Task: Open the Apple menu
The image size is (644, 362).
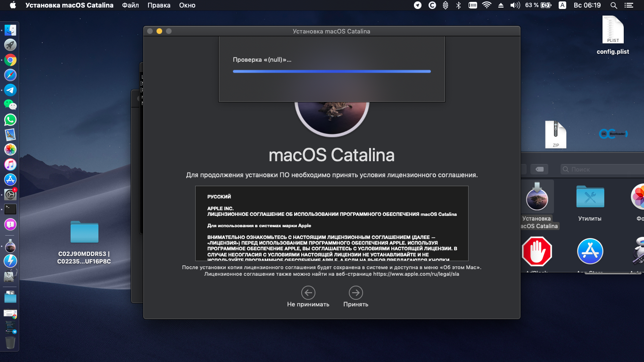Action: [x=13, y=5]
